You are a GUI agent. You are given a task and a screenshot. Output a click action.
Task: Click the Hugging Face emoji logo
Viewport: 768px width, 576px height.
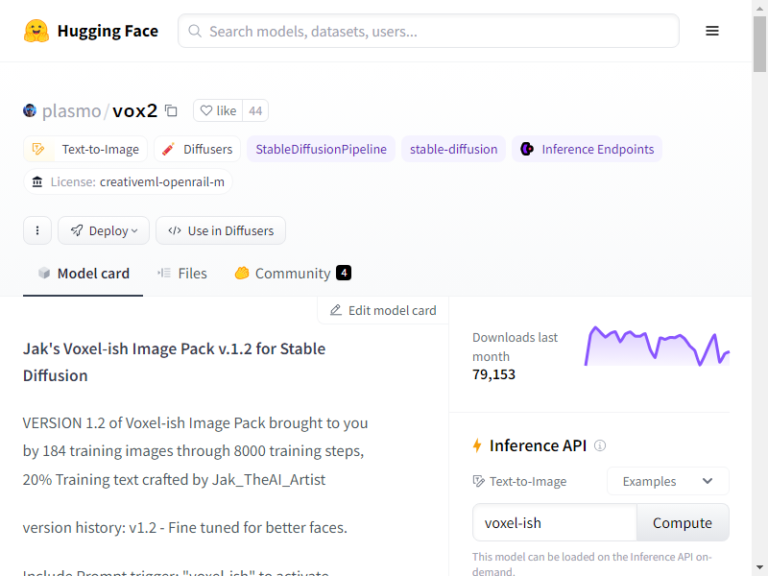click(x=36, y=31)
